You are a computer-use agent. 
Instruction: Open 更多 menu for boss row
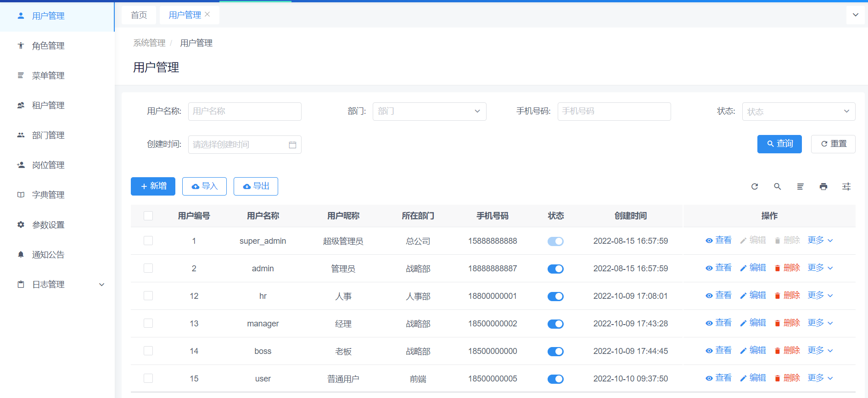(x=820, y=350)
